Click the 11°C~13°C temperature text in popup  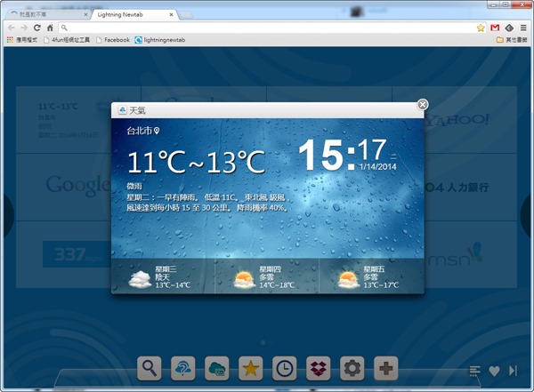tap(196, 162)
